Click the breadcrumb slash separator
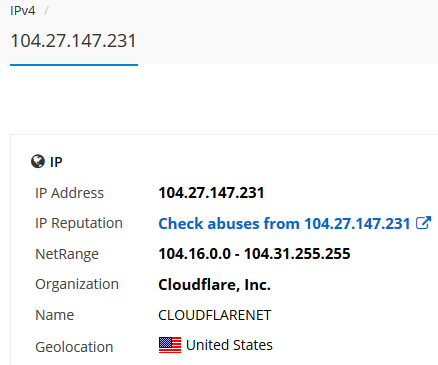This screenshot has height=365, width=438. tap(46, 11)
